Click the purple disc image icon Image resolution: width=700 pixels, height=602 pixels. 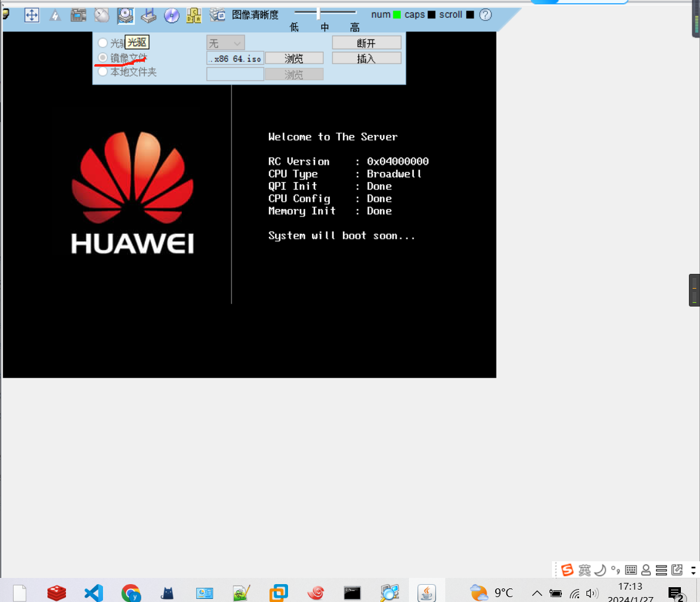coord(171,15)
